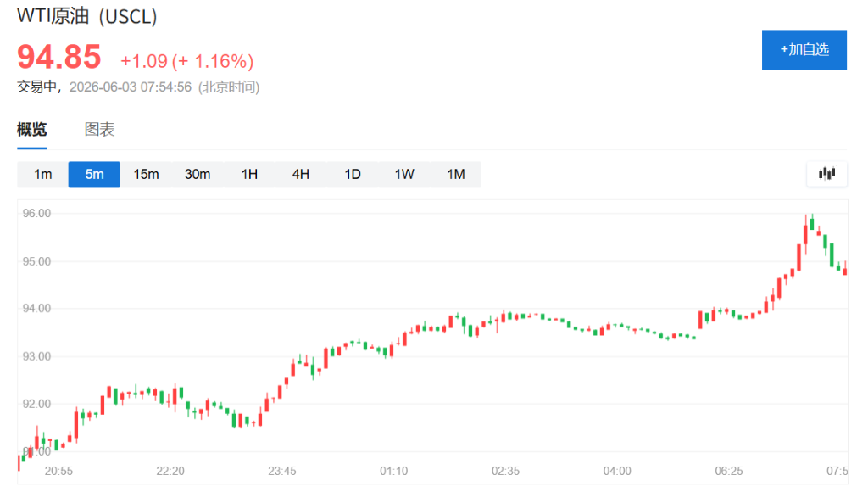
Task: Click the 95.00 price axis label
Action: pos(36,261)
